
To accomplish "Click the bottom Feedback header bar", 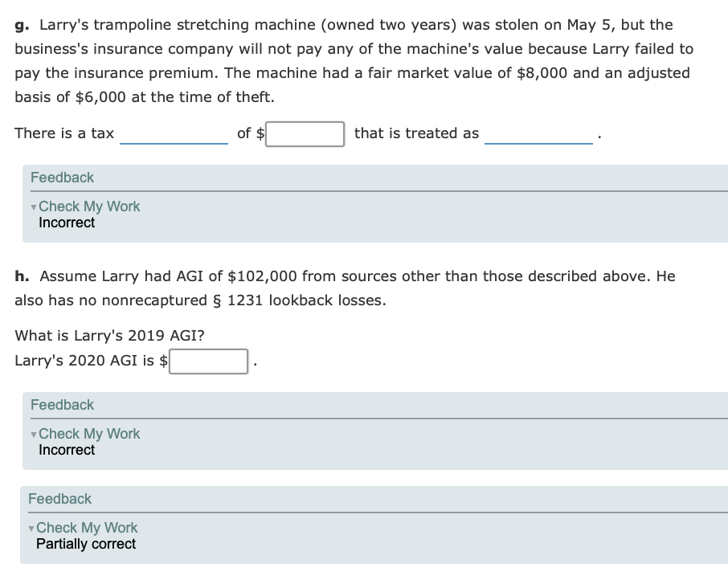I will click(61, 499).
